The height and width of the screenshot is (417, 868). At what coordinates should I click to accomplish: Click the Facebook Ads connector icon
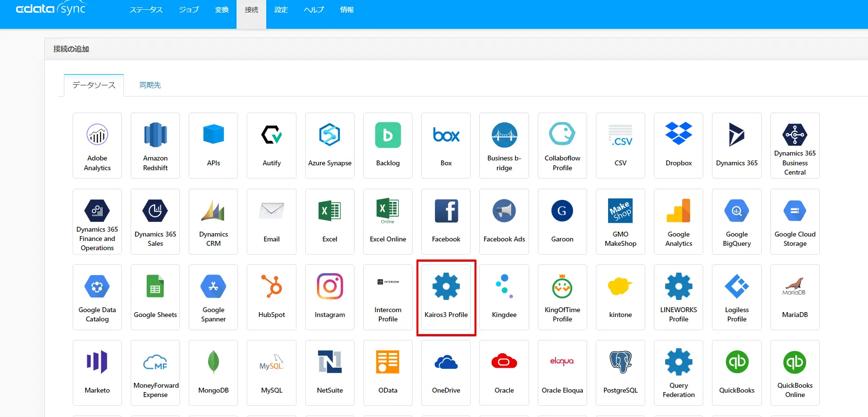coord(504,211)
